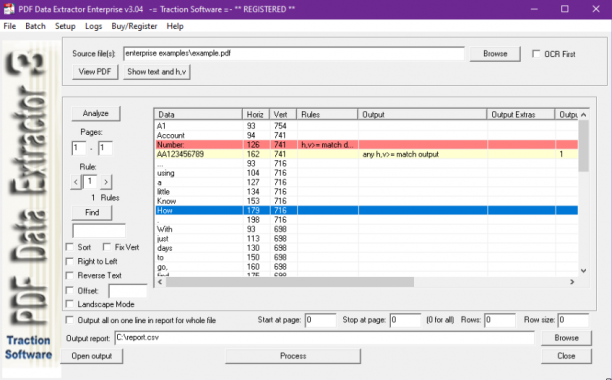Open the Help menu
612x380 pixels.
[x=175, y=26]
